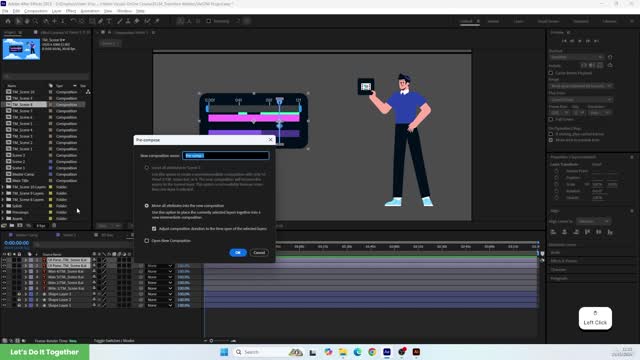Open Play From dropdown in Preview panel
The width and height of the screenshot is (640, 360).
tap(581, 100)
